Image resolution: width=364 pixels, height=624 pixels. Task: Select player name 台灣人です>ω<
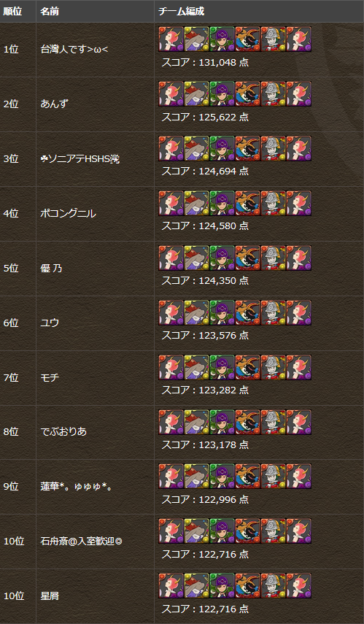click(69, 50)
